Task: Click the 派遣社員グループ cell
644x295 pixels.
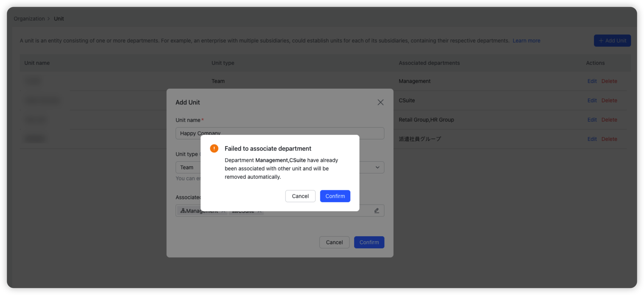Action: click(420, 139)
